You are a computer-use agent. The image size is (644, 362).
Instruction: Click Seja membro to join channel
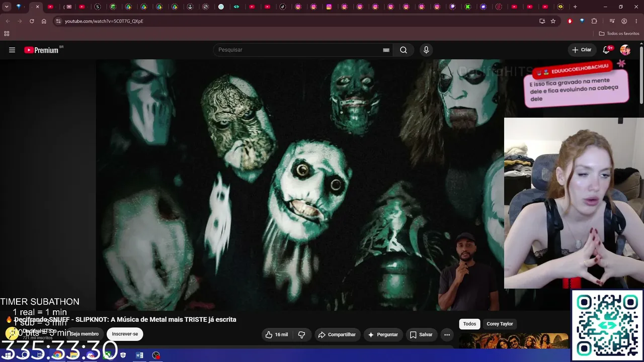pos(84,334)
